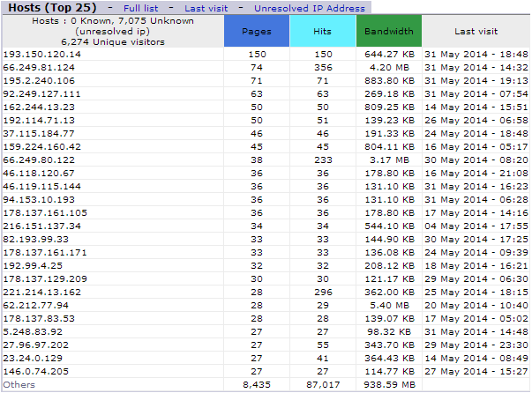Click the Last visit column header
This screenshot has width=532, height=393.
coord(476,31)
